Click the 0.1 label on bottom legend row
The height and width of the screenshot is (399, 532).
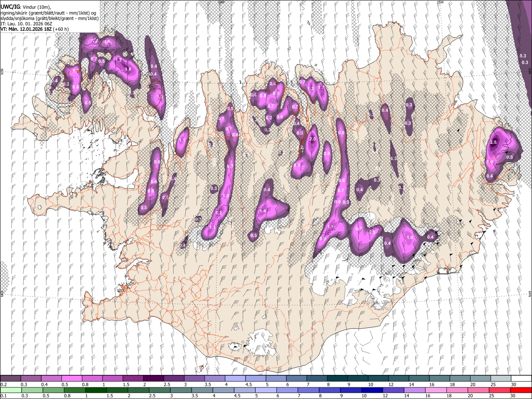point(3,396)
